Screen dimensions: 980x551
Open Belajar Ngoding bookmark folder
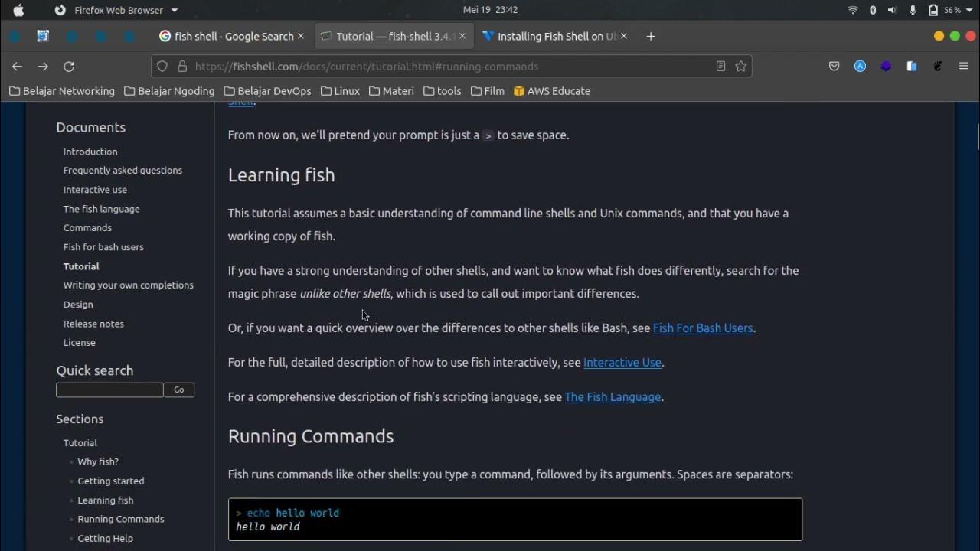point(169,91)
